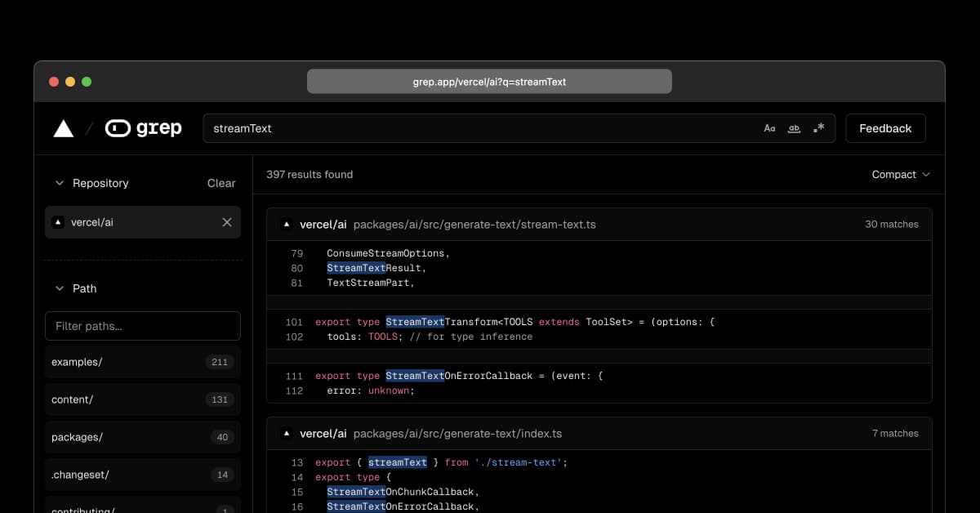Enable regular expression search

tap(818, 128)
